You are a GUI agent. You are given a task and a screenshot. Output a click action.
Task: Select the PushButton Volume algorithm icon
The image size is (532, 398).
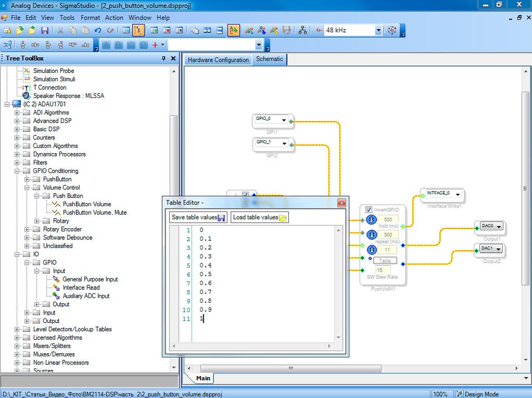(56, 204)
